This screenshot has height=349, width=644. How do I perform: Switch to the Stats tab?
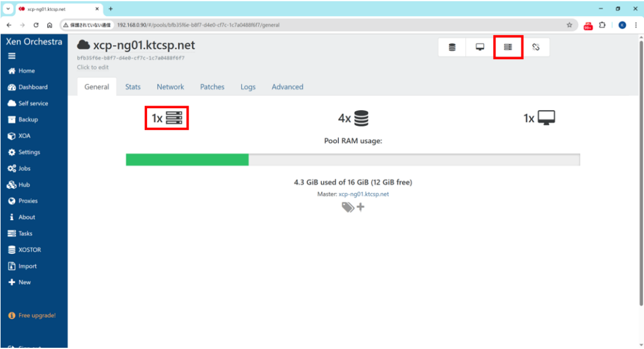pos(133,87)
